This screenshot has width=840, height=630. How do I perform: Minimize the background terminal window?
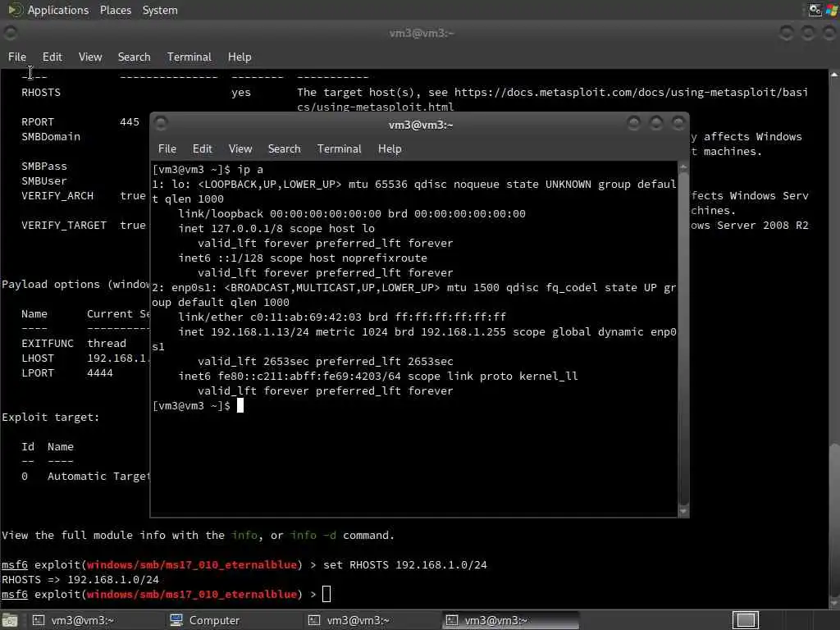pos(786,33)
